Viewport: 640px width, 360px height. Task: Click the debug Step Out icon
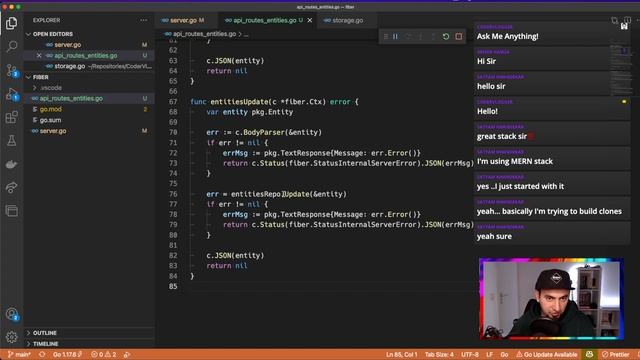point(433,37)
